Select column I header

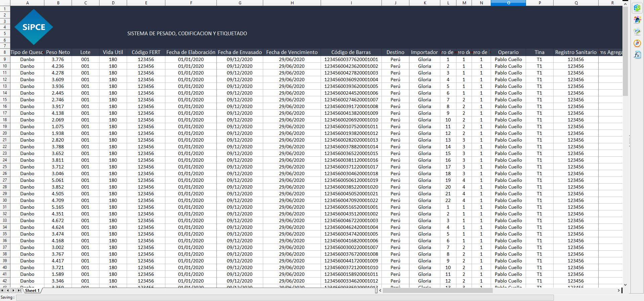351,3
